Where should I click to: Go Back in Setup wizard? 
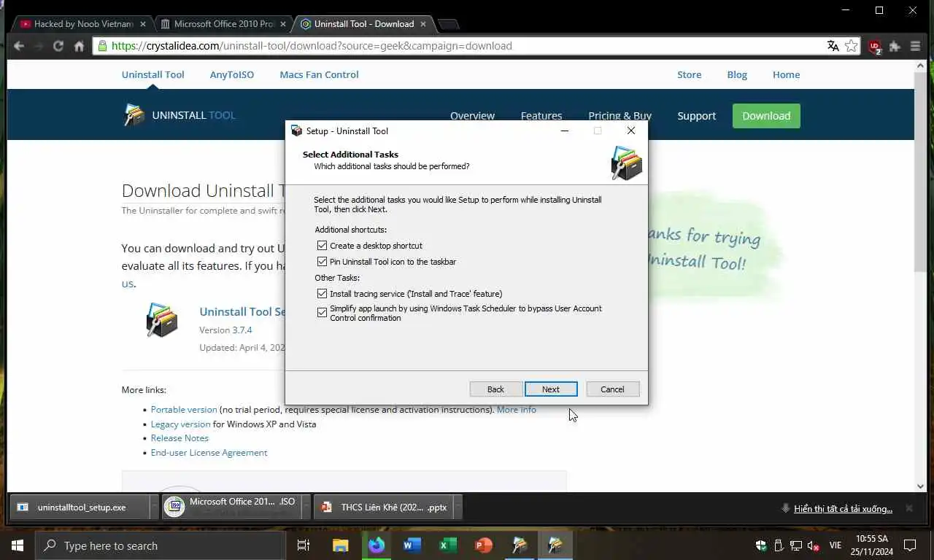coord(495,389)
